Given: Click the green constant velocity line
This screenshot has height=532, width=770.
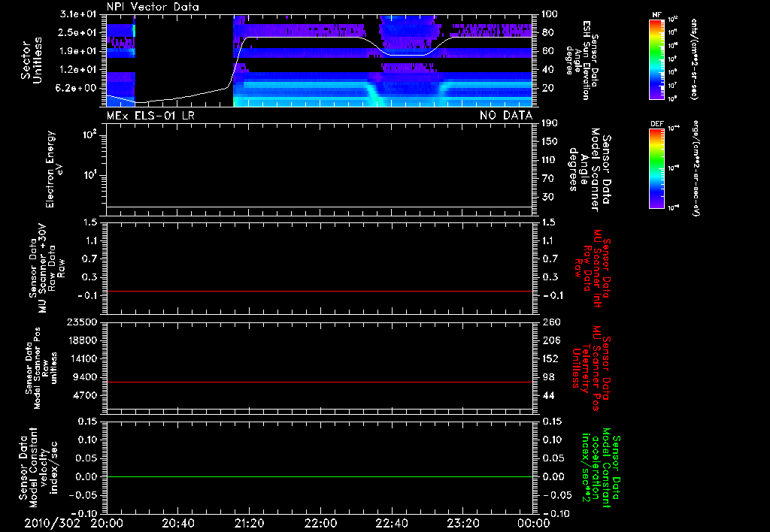Looking at the screenshot, I should point(319,476).
